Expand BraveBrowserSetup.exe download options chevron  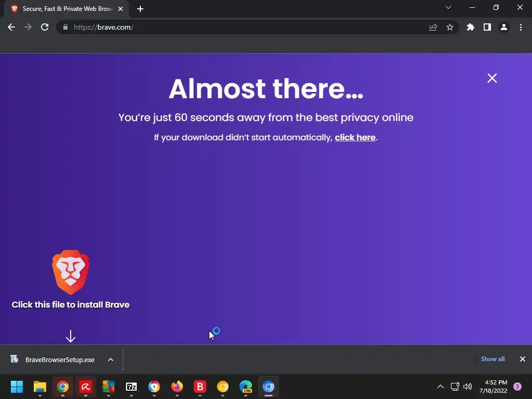111,360
